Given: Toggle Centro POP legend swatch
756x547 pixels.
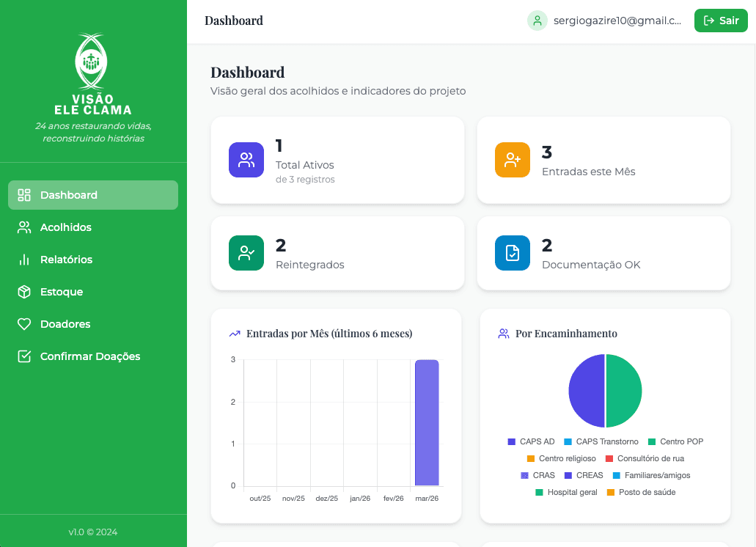Looking at the screenshot, I should point(652,442).
